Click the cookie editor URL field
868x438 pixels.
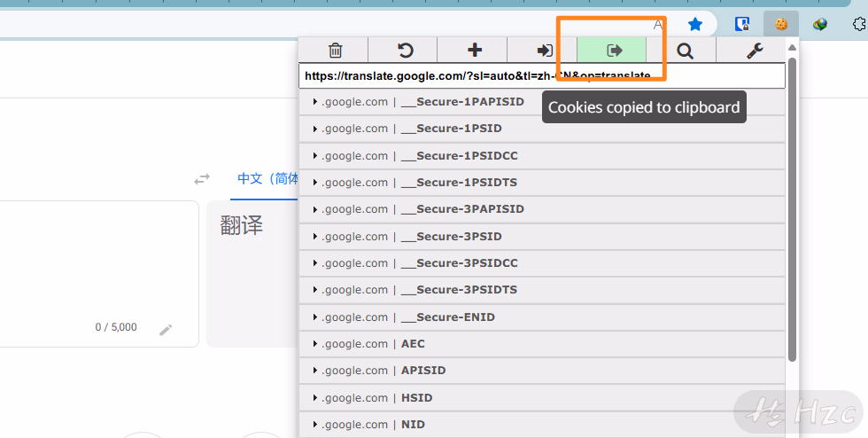542,76
